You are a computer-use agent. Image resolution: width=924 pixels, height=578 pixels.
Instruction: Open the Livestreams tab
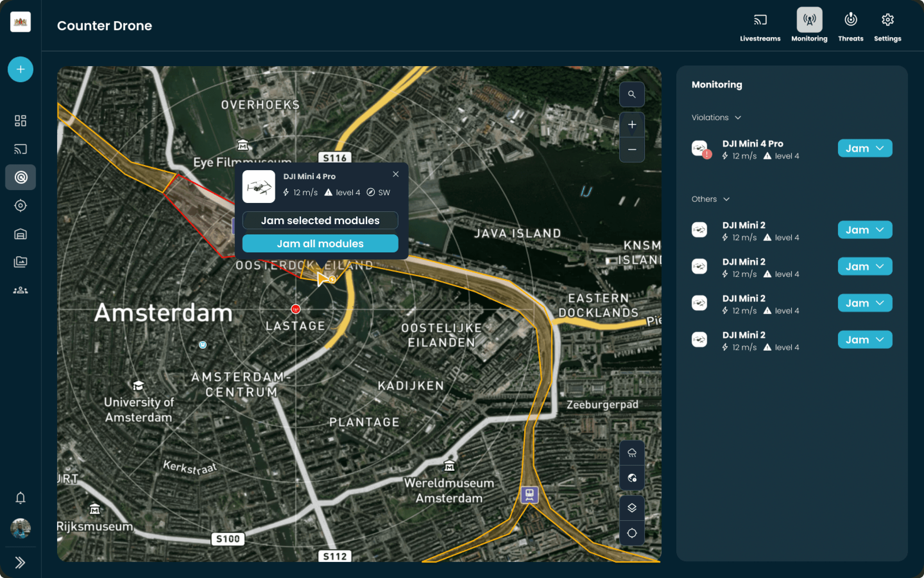(x=760, y=25)
